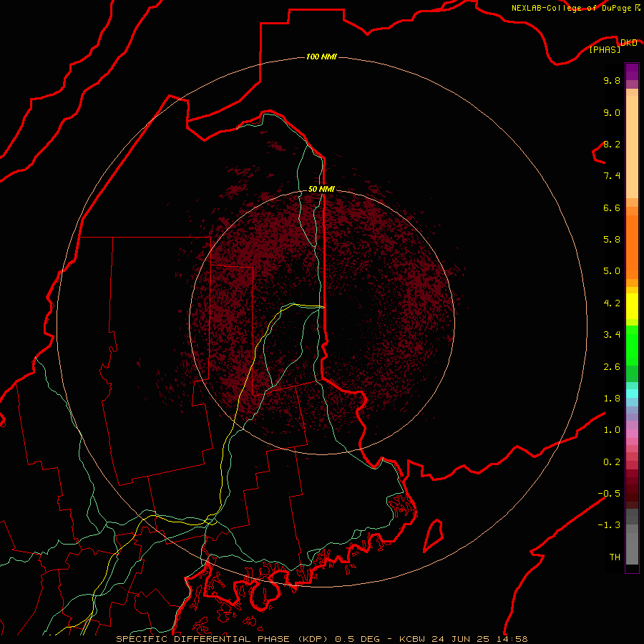644x644 pixels.
Task: Click the pink segment of the color bar
Action: 632,434
